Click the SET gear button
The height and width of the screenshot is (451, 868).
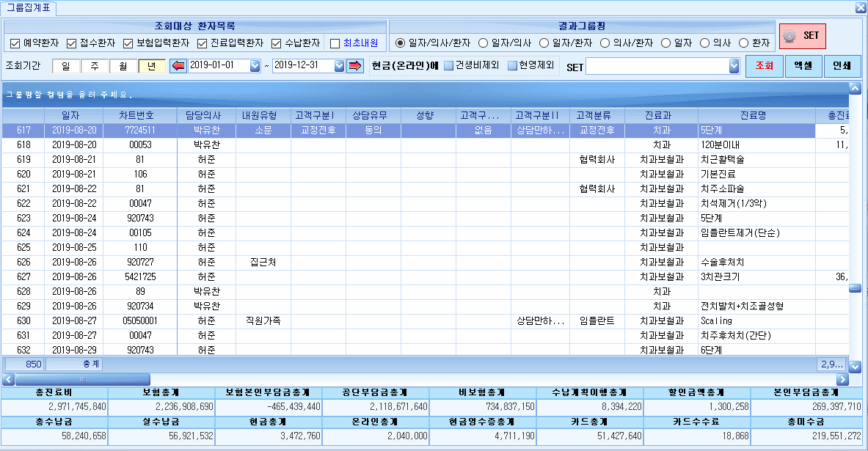click(x=803, y=36)
